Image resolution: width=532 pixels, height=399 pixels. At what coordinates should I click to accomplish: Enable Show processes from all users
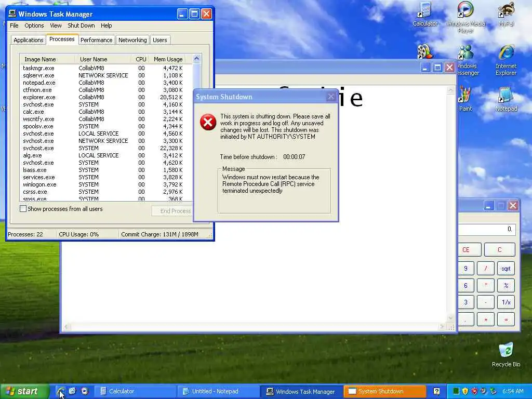23,209
